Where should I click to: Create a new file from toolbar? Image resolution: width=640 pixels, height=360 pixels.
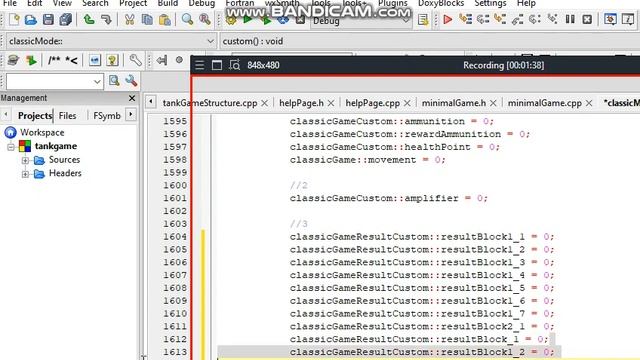[x=14, y=19]
